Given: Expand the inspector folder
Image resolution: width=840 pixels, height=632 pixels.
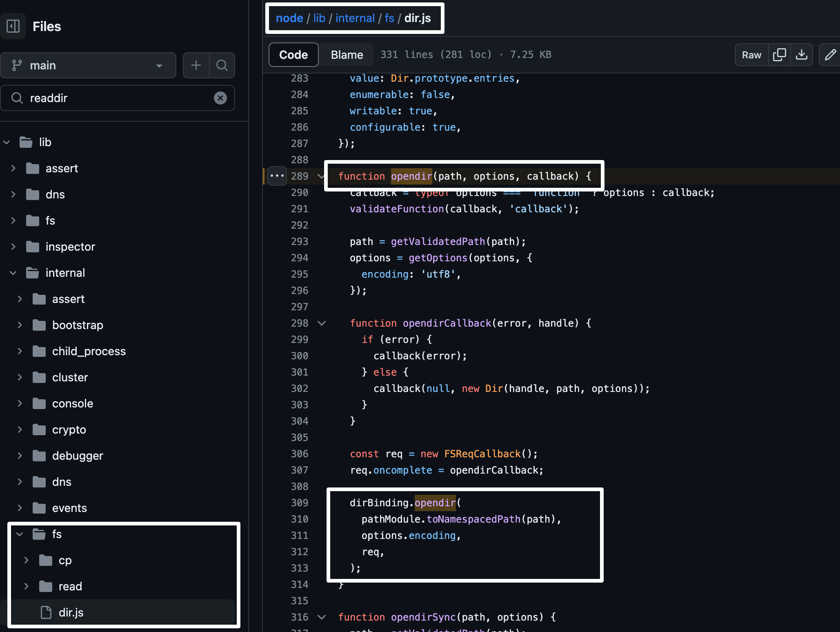Looking at the screenshot, I should pyautogui.click(x=13, y=247).
